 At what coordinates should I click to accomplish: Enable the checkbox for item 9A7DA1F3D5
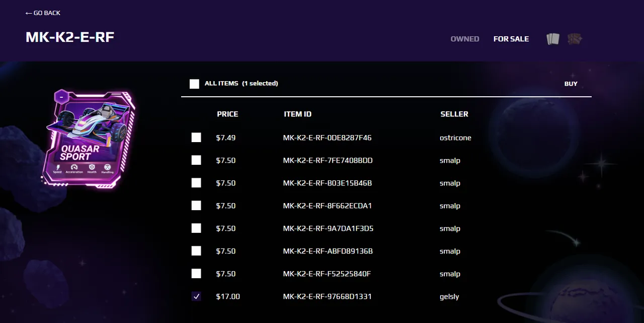click(196, 228)
